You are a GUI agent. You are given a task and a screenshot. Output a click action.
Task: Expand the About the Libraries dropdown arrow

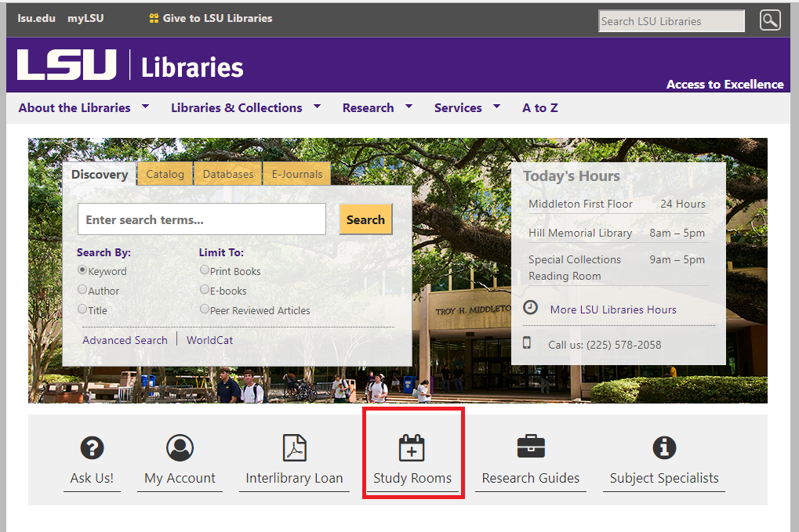pos(145,107)
